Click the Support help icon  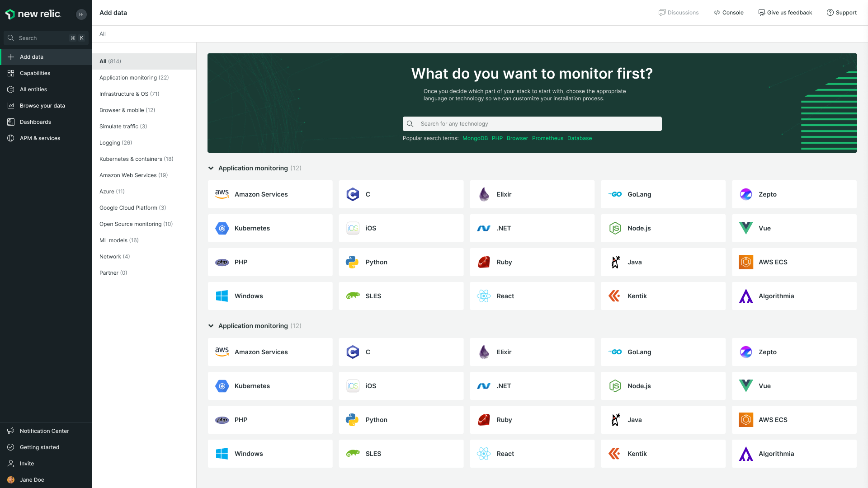(x=830, y=13)
